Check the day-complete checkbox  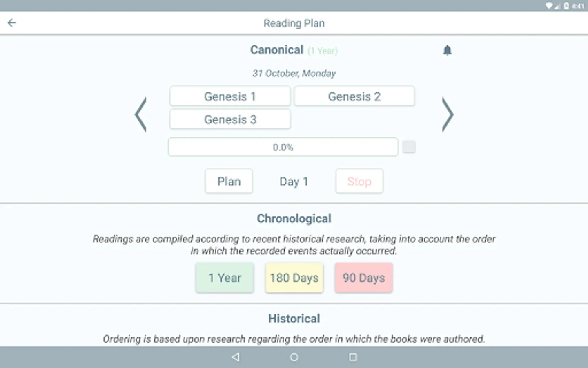coord(409,147)
